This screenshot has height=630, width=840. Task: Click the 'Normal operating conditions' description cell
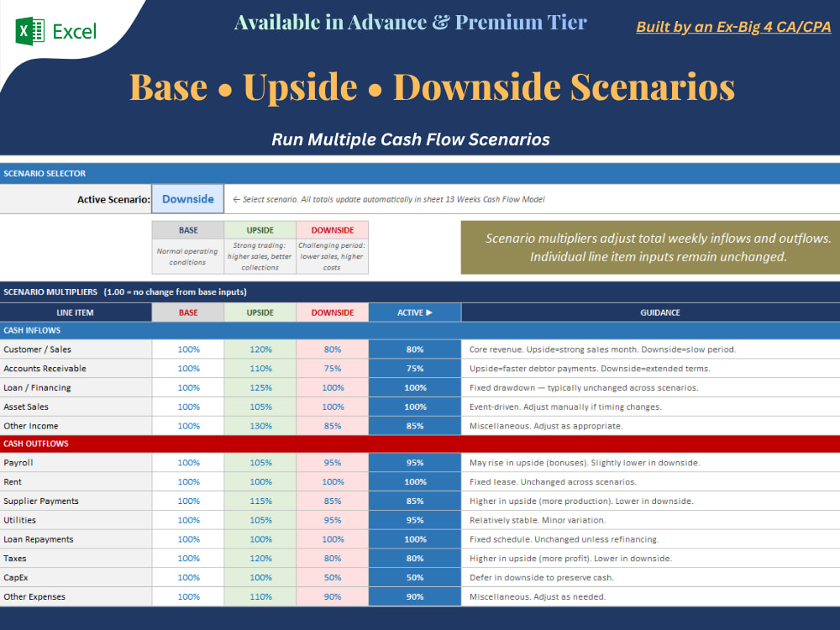pos(188,256)
